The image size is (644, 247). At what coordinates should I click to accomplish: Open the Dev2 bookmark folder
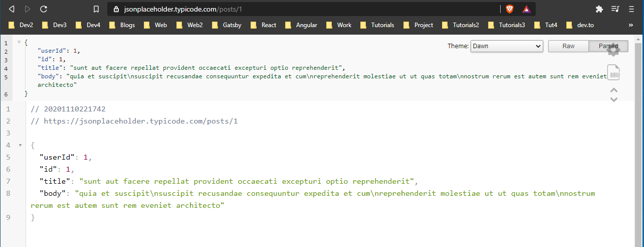21,25
